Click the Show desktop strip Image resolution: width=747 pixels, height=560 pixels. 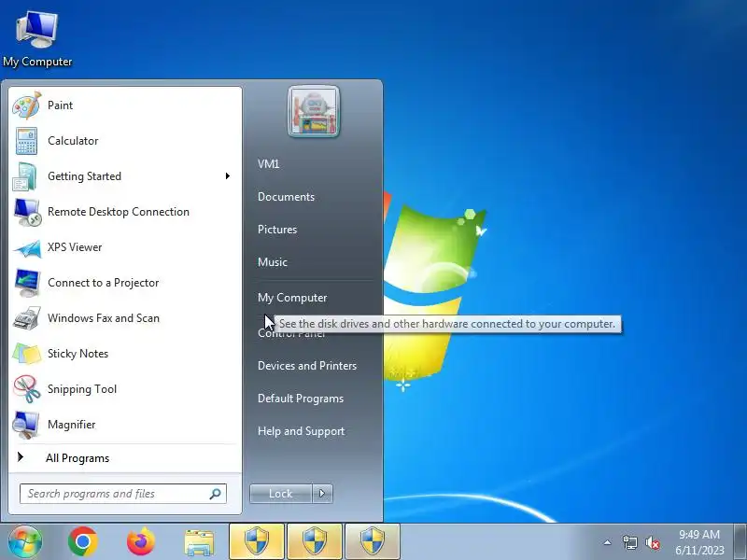click(740, 541)
